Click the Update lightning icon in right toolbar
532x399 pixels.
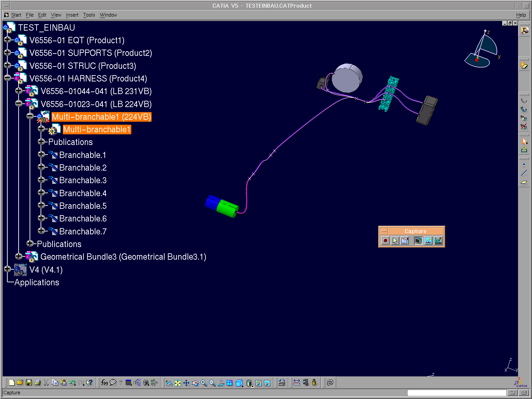[x=524, y=66]
